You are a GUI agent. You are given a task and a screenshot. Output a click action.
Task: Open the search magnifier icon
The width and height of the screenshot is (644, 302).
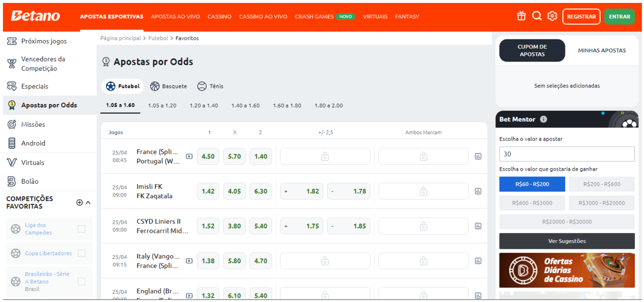click(x=537, y=16)
